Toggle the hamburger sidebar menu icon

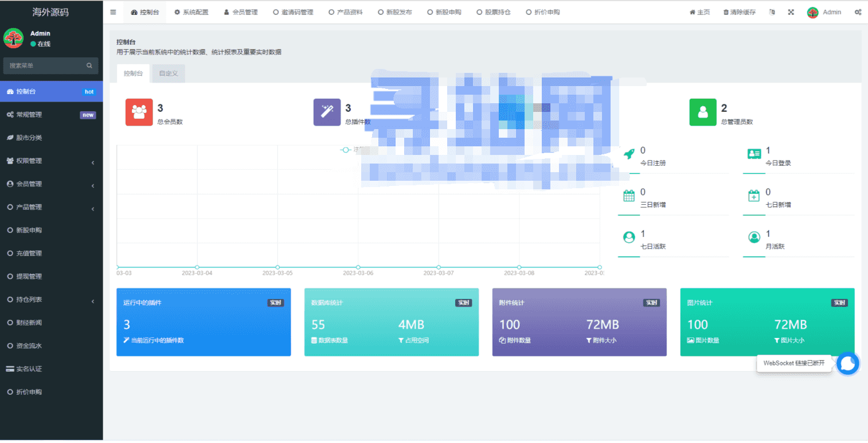click(113, 12)
